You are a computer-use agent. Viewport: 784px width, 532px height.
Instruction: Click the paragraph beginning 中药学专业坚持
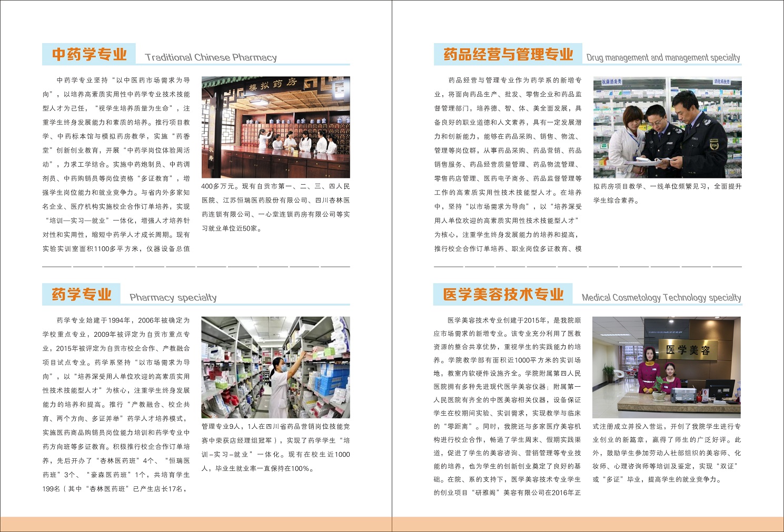click(x=116, y=164)
